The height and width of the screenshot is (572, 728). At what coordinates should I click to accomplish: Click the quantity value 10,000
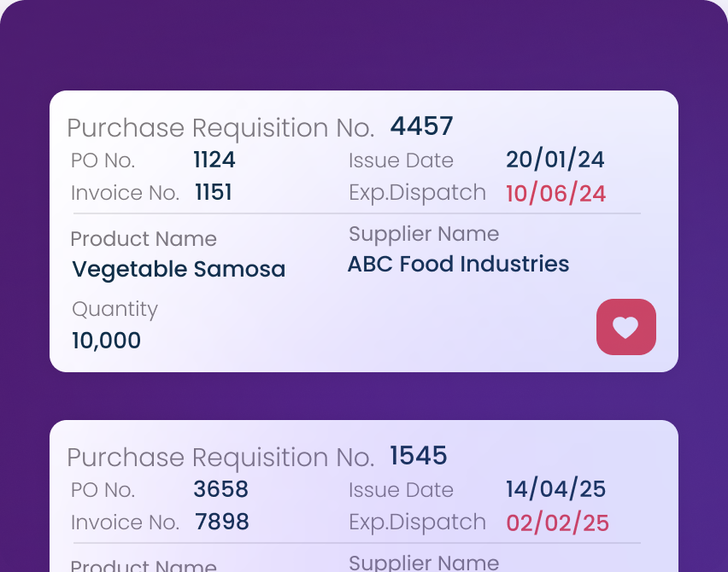coord(107,341)
